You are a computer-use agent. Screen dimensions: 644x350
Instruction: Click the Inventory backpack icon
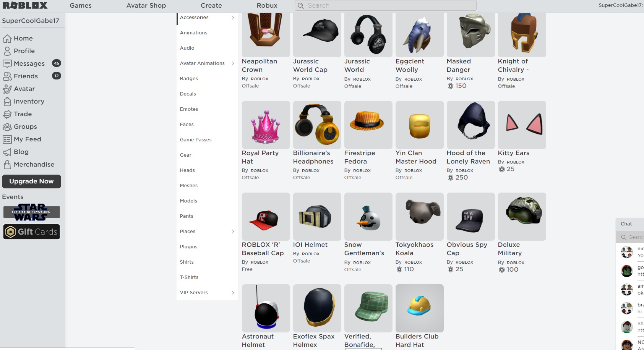(x=7, y=102)
